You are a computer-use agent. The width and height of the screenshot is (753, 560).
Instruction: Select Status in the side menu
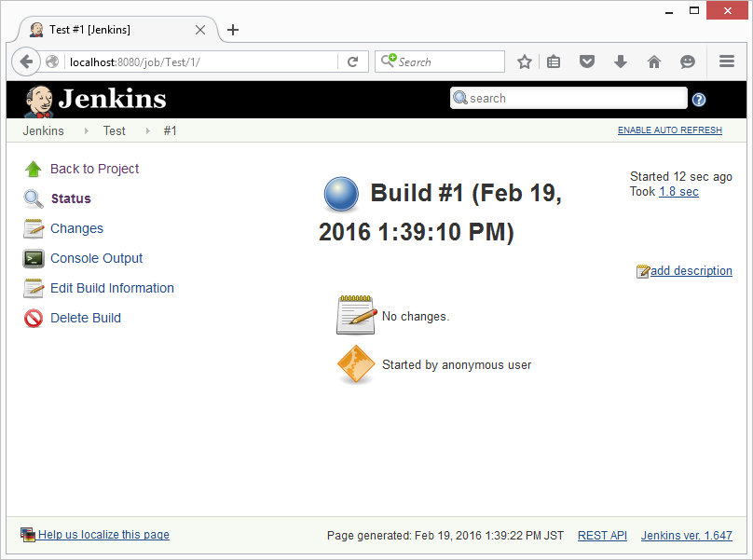(x=71, y=198)
